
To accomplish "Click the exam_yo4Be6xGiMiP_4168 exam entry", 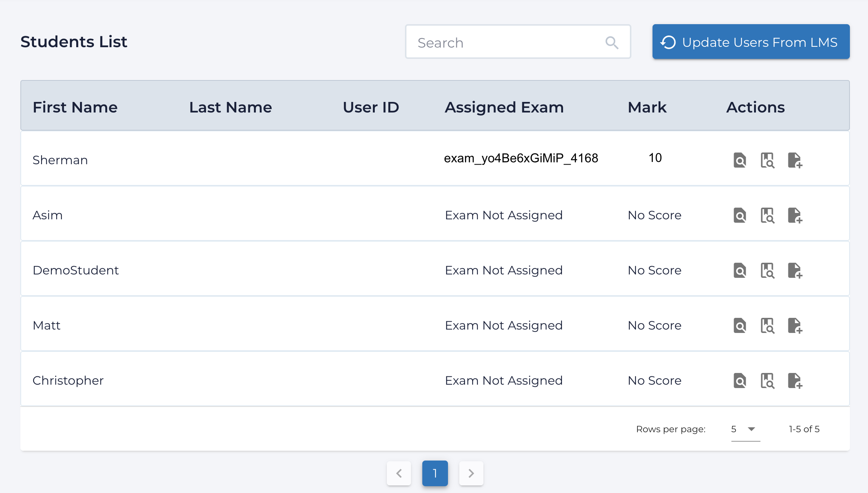I will point(521,158).
